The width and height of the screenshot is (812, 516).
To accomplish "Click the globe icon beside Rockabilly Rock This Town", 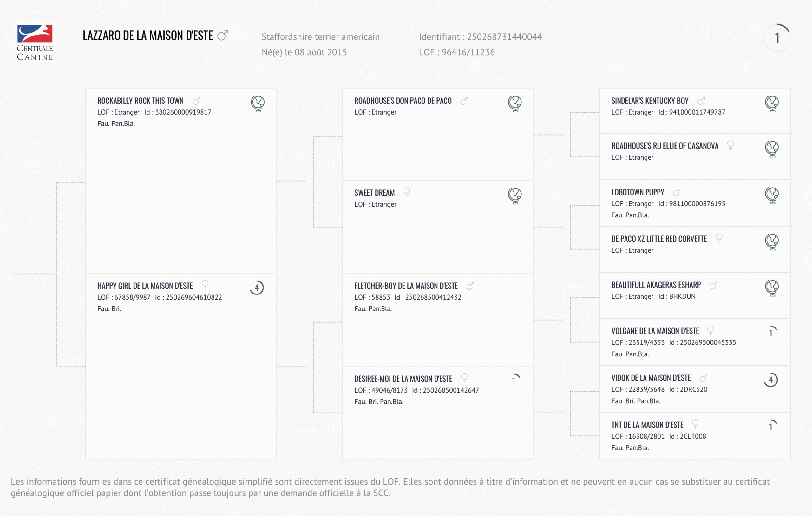I will [x=258, y=103].
